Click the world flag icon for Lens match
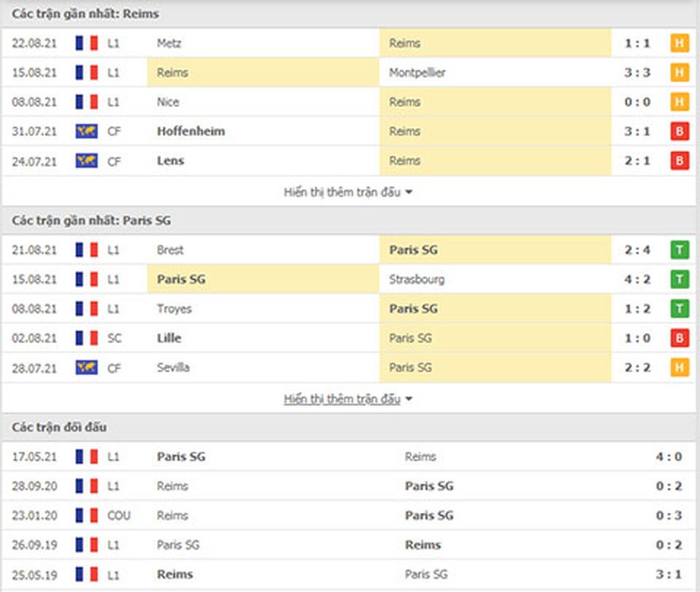The width and height of the screenshot is (700, 592). click(x=87, y=161)
